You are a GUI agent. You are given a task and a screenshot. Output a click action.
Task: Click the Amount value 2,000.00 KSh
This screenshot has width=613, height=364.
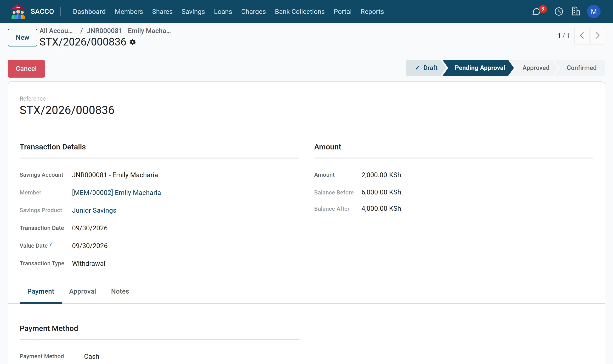381,175
